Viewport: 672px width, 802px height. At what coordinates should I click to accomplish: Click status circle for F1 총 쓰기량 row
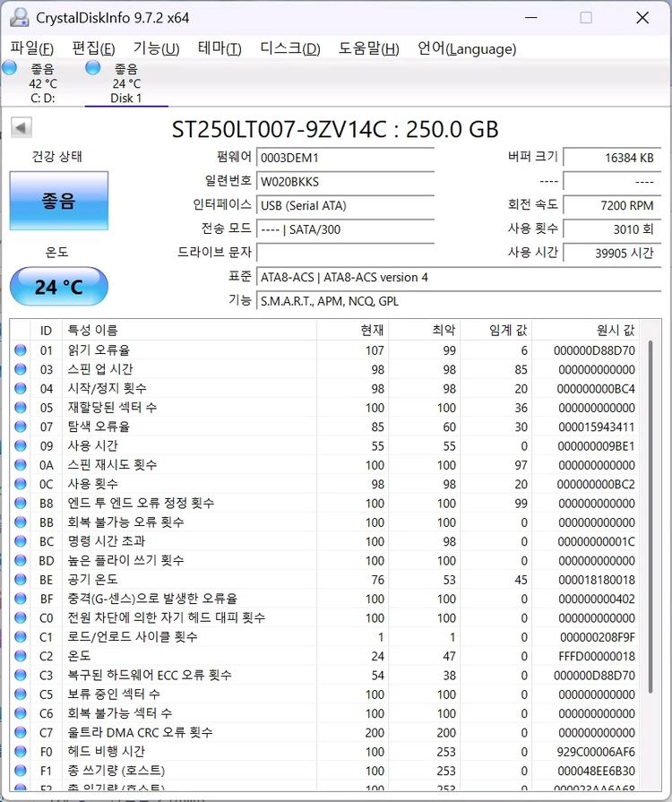20,770
